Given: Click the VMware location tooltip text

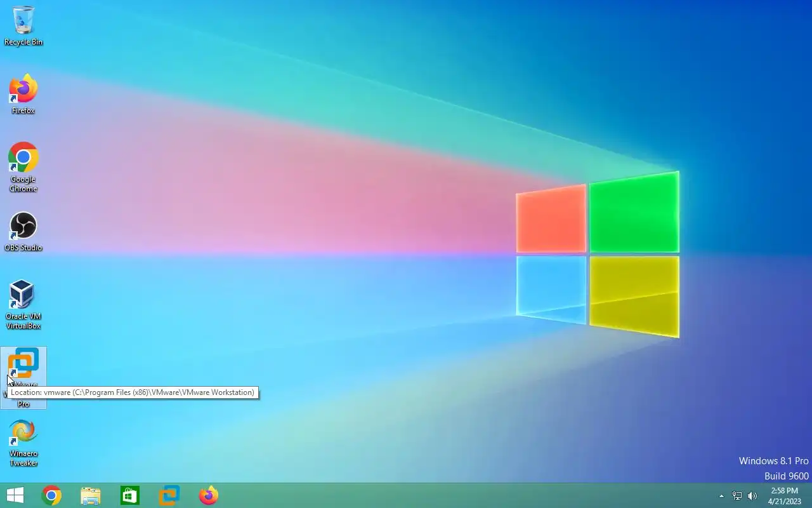Looking at the screenshot, I should pos(133,392).
